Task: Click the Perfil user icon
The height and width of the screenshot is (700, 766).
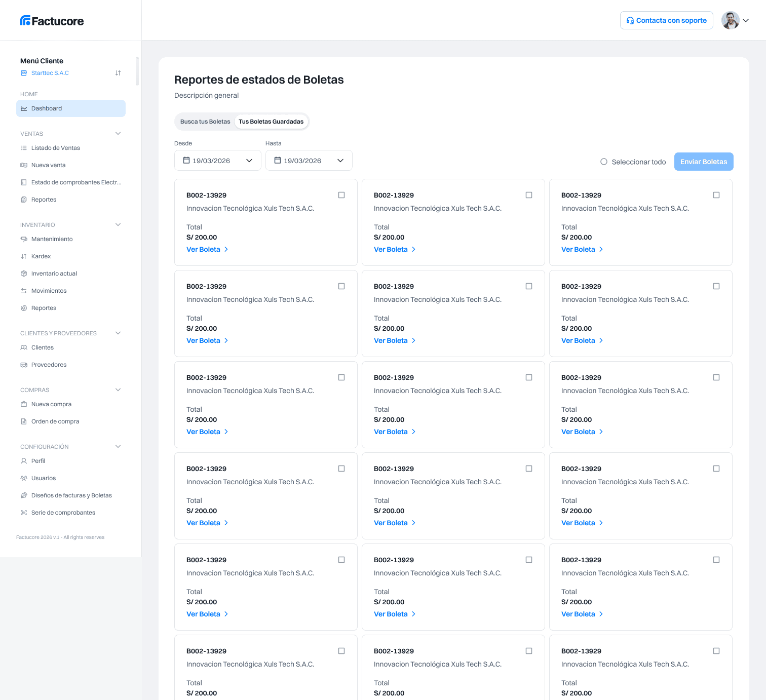Action: click(24, 461)
